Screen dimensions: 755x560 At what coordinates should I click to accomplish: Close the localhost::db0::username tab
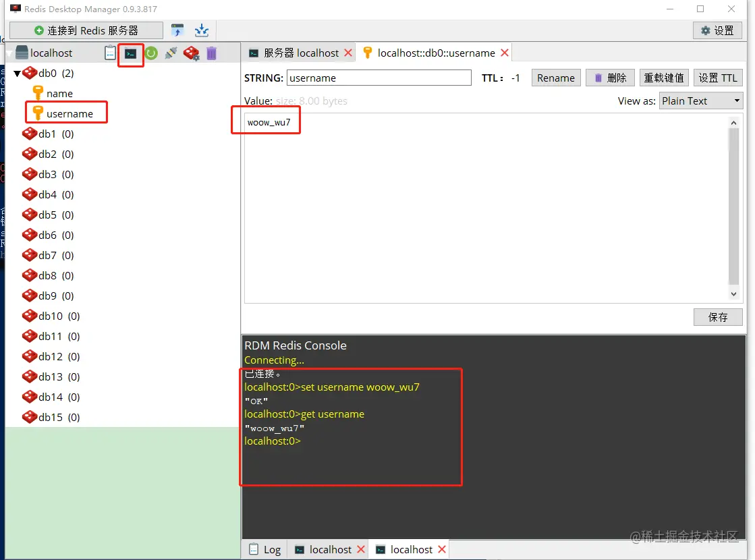tap(505, 53)
